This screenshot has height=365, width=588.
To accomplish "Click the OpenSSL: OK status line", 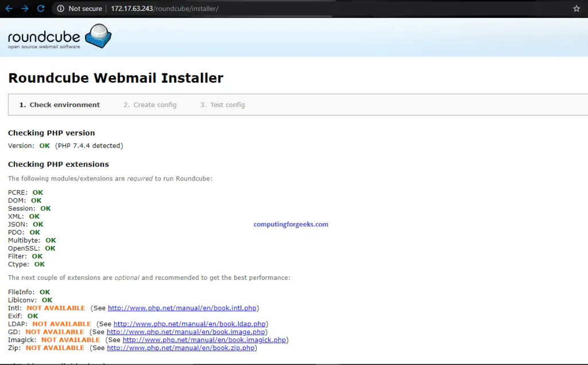I will click(x=32, y=248).
